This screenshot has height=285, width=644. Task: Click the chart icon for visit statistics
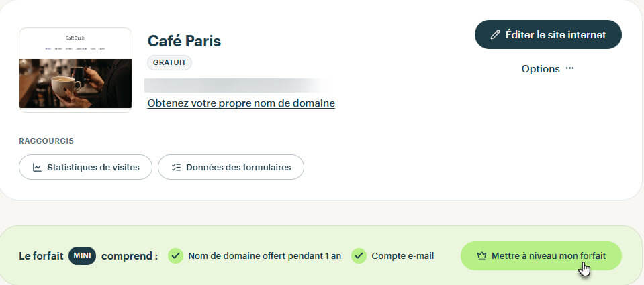point(37,167)
